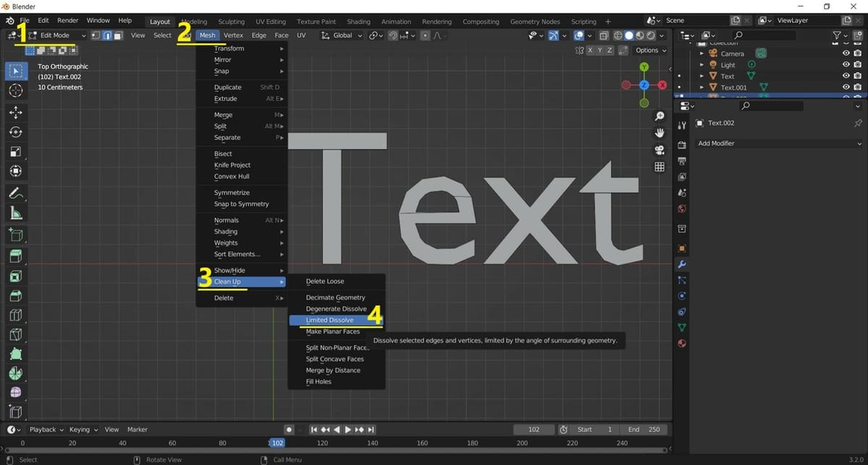Select the Extrude Region tool
The height and width of the screenshot is (465, 868).
(x=16, y=256)
